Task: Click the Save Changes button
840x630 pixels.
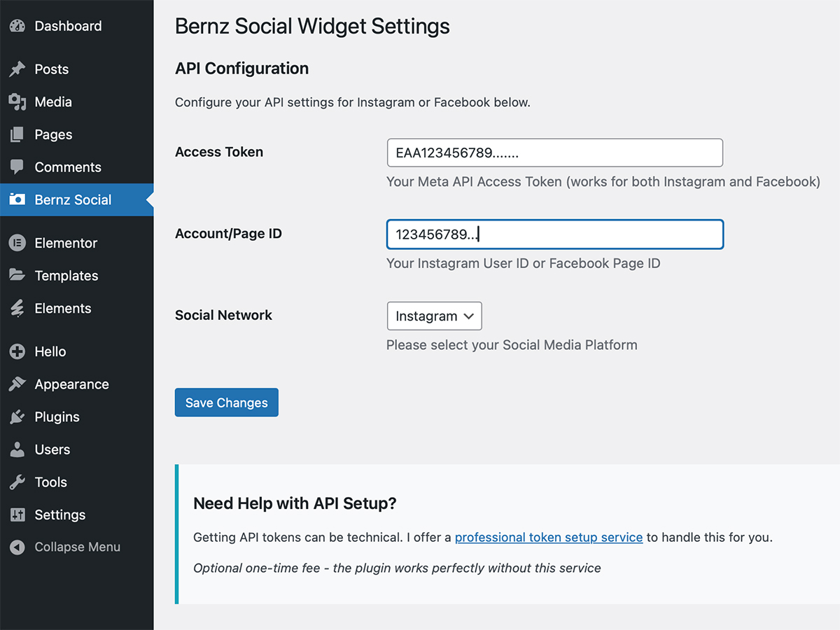Action: pyautogui.click(x=226, y=402)
